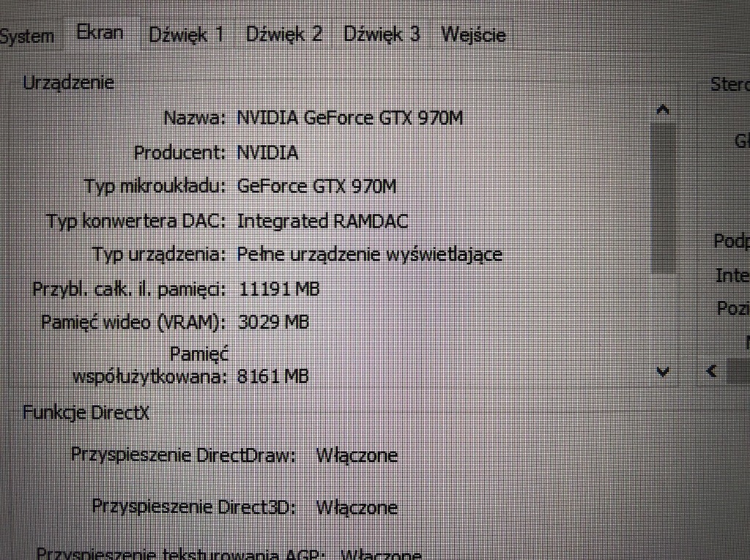
Task: Click 'Przyspieszenie DirectDraw:' label
Action: tap(183, 455)
